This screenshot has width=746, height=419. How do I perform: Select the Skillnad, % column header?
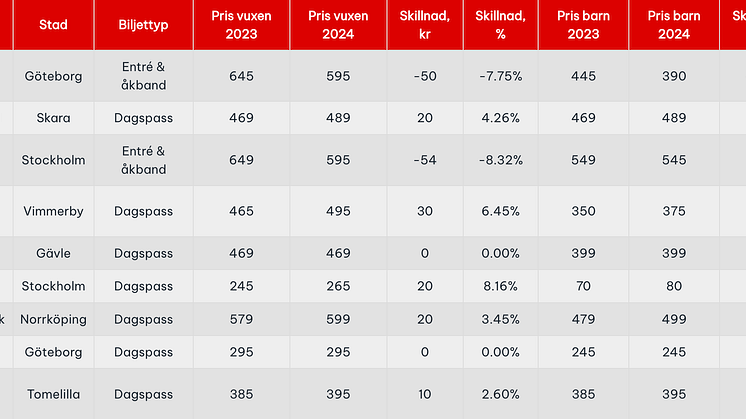pyautogui.click(x=499, y=24)
